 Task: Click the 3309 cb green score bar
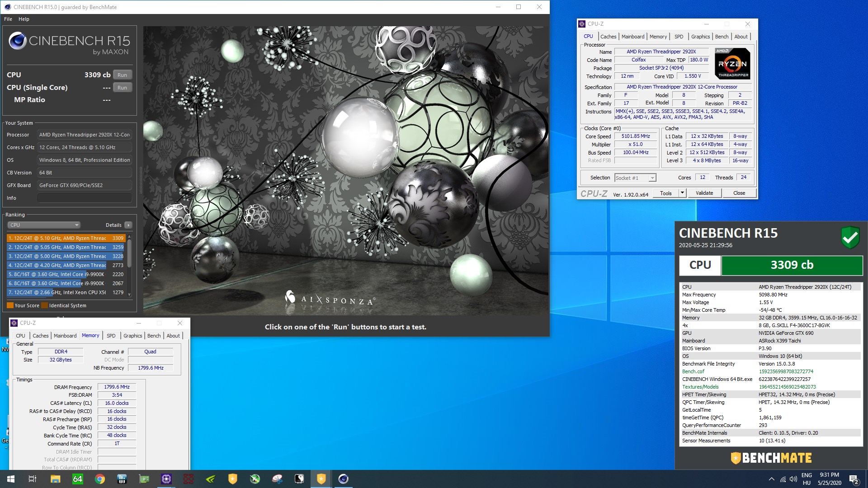click(792, 265)
